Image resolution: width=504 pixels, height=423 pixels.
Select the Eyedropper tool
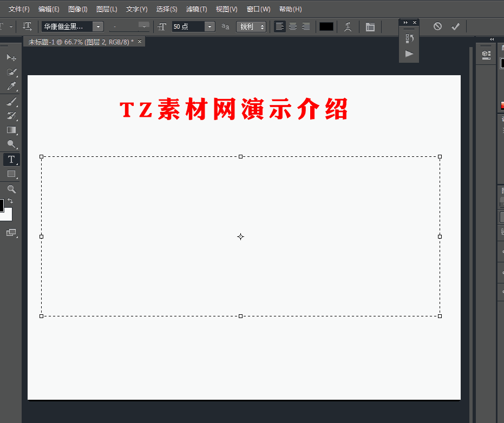click(11, 86)
